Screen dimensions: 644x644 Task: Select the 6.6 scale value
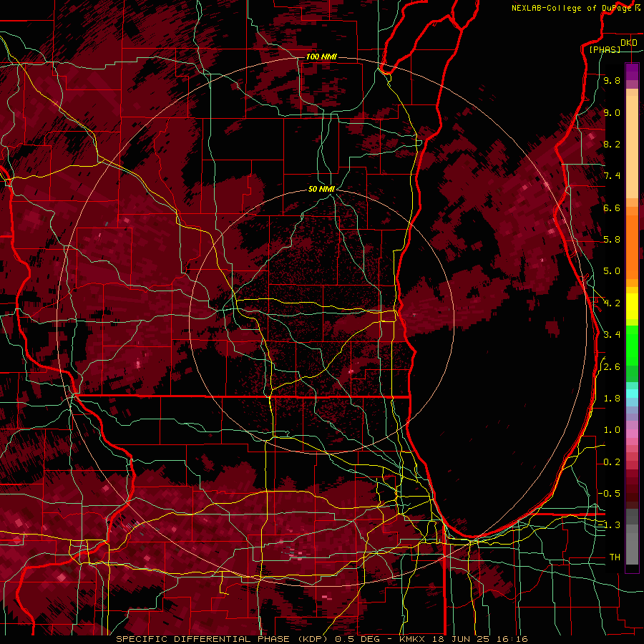(612, 208)
